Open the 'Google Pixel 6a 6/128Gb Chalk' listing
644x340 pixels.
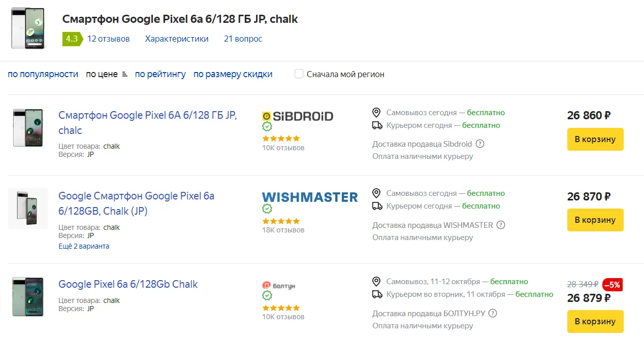tap(128, 284)
